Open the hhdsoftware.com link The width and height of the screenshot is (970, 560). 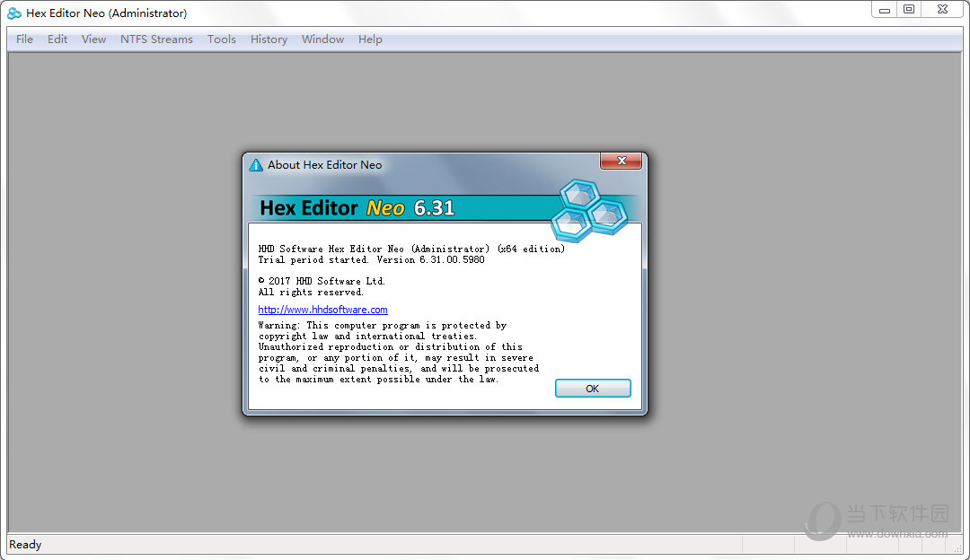click(x=323, y=310)
